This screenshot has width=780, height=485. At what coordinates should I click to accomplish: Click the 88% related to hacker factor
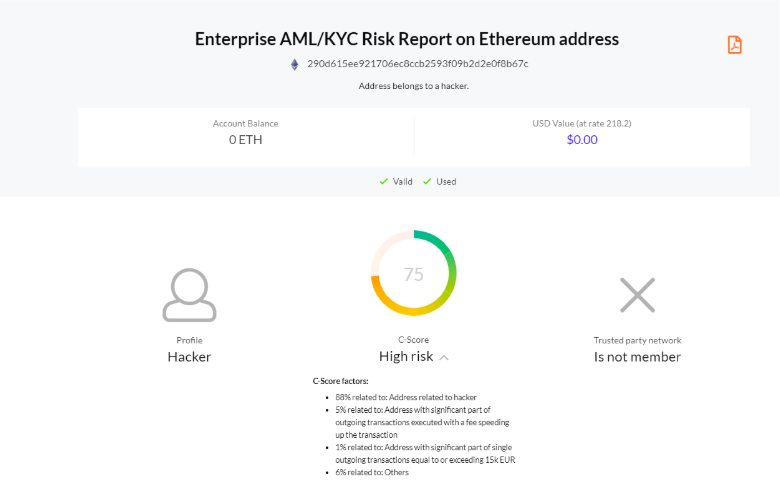406,397
